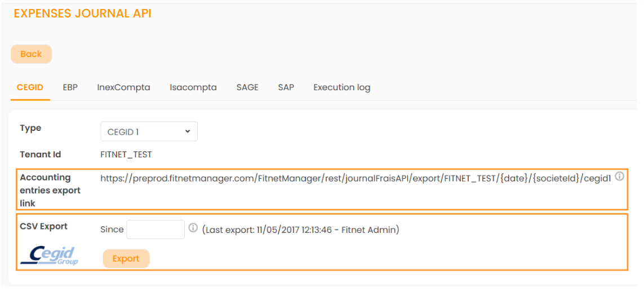This screenshot has height=291, width=644.
Task: Switch to the EBP tab
Action: 70,87
